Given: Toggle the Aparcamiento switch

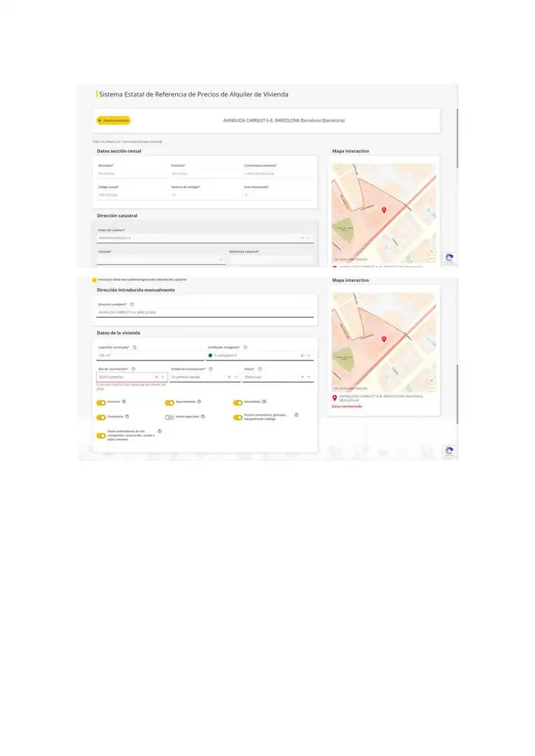Looking at the screenshot, I should (169, 402).
